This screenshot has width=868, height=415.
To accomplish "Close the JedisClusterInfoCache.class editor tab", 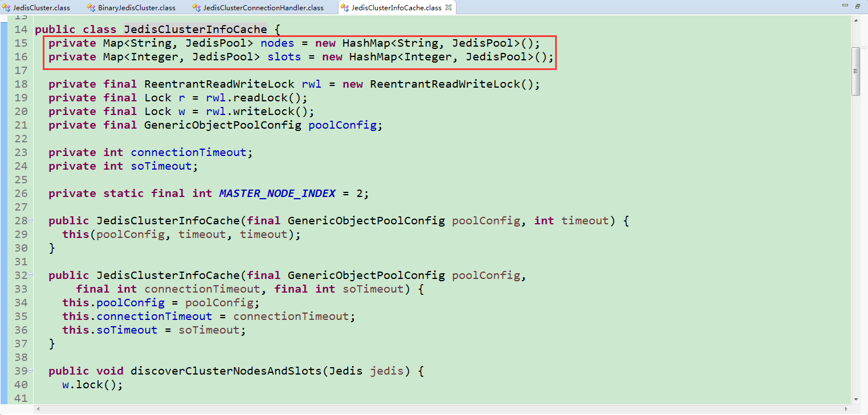I will [449, 7].
